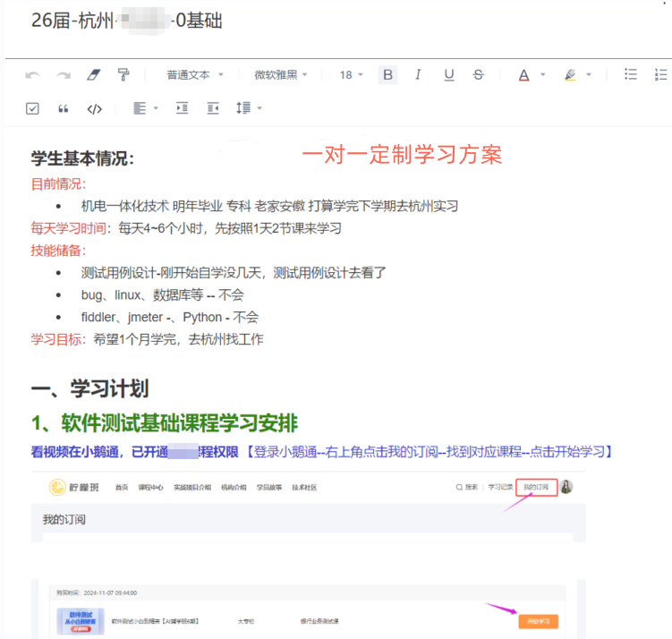Viewport: 672px width, 639px height.
Task: Toggle bold formatting button
Action: 387,75
